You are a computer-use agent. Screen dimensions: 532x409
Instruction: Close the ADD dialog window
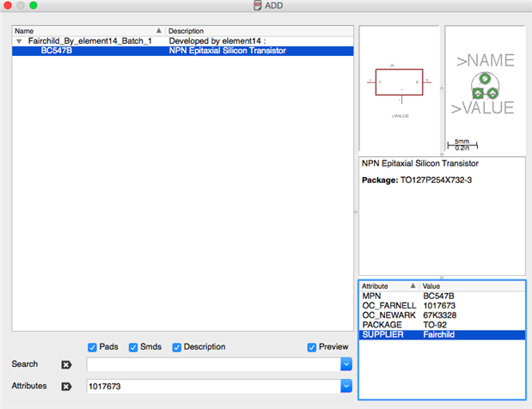point(8,5)
